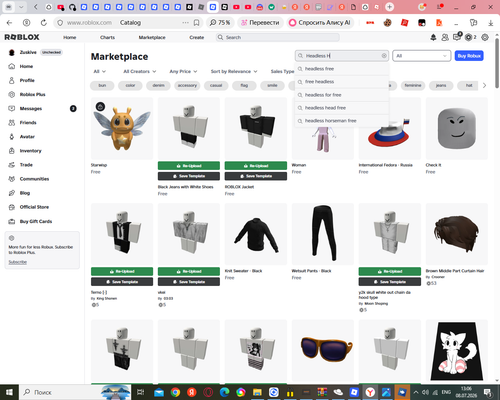Show hidden system tray icons
The height and width of the screenshot is (400, 500).
(416, 392)
